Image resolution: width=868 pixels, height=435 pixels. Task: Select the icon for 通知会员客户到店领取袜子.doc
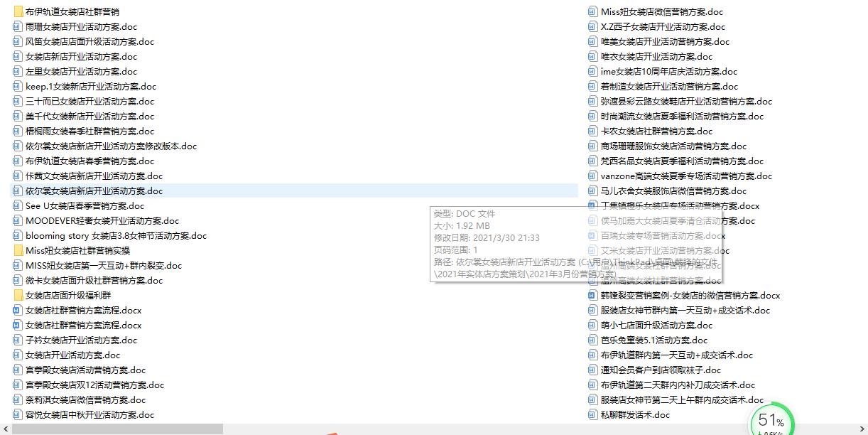[593, 370]
